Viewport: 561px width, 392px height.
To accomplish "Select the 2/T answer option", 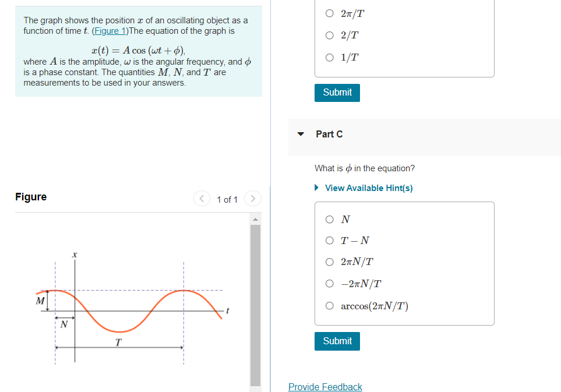I will click(x=329, y=35).
